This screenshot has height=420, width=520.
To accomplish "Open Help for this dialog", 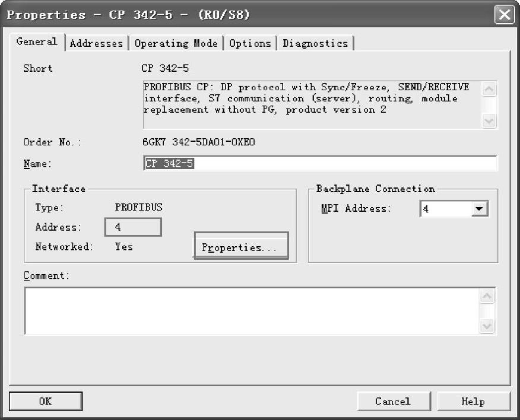I will (x=473, y=401).
